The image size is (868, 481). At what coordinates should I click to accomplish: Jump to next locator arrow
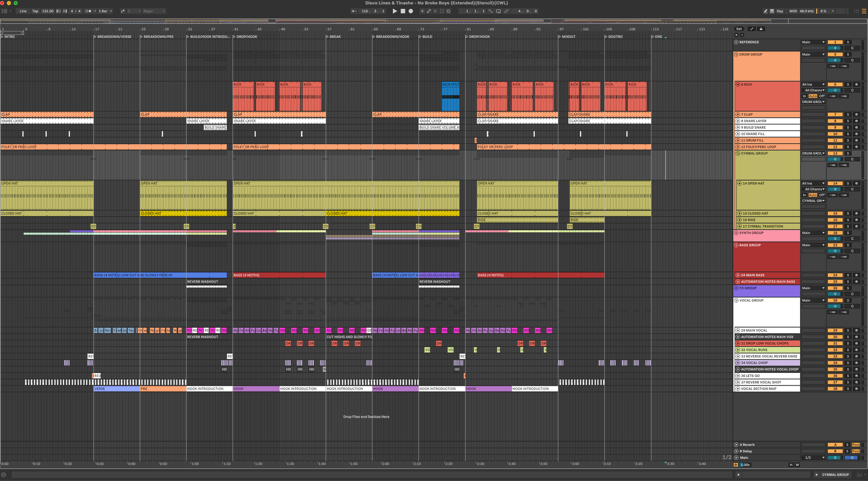tap(742, 35)
